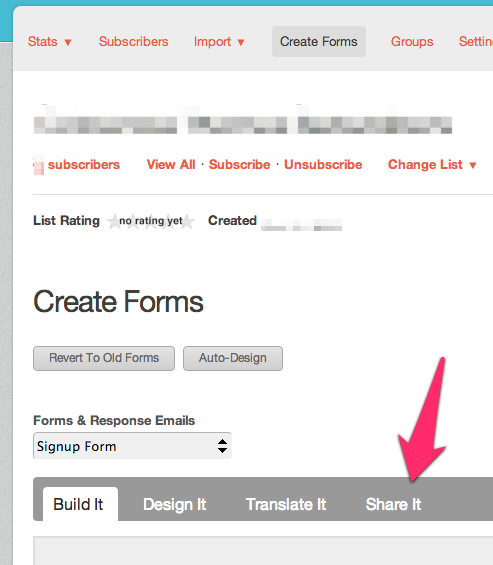Open the Share It tab

(393, 504)
